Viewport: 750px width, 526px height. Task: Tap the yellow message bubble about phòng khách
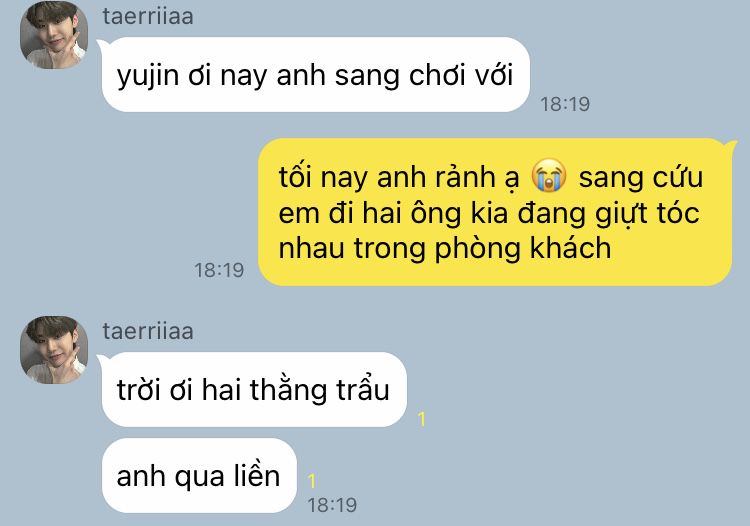(495, 212)
